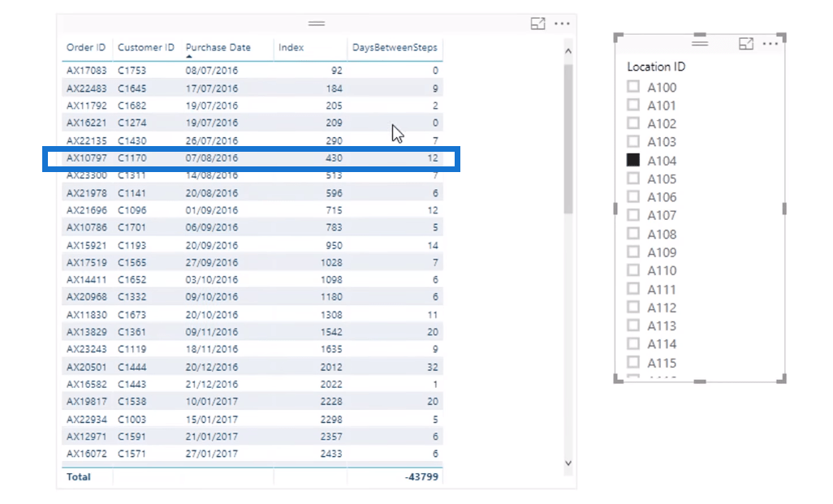
Task: Select customer cell C1538
Action: (132, 401)
